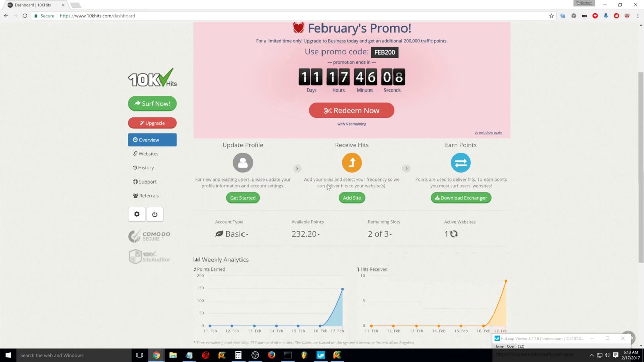644x362 pixels.
Task: Click the gray Update Profile user icon
Action: click(x=243, y=163)
